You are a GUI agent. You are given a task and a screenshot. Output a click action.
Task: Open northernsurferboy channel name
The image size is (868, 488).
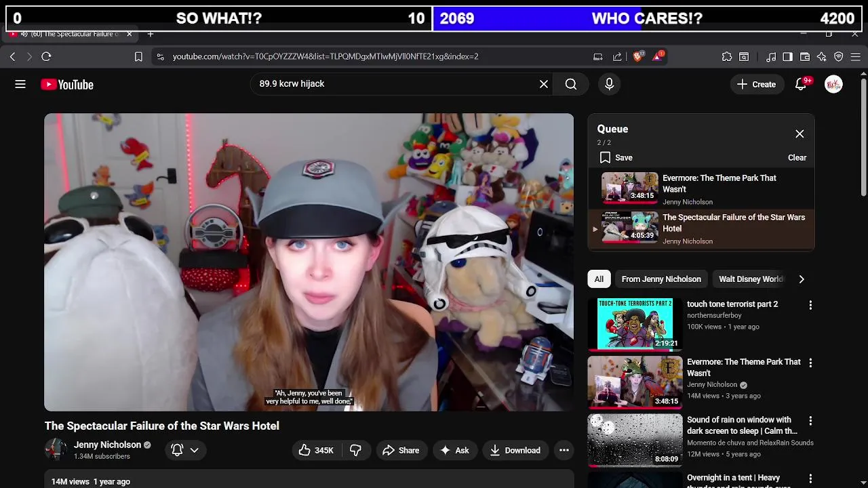pyautogui.click(x=714, y=315)
